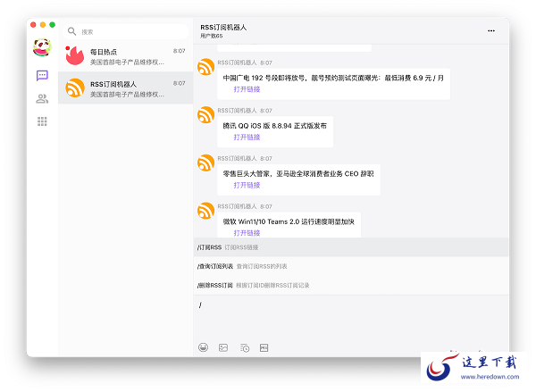Click RSS avatar beside 中国广电 message
This screenshot has width=536, height=392.
coord(205,67)
